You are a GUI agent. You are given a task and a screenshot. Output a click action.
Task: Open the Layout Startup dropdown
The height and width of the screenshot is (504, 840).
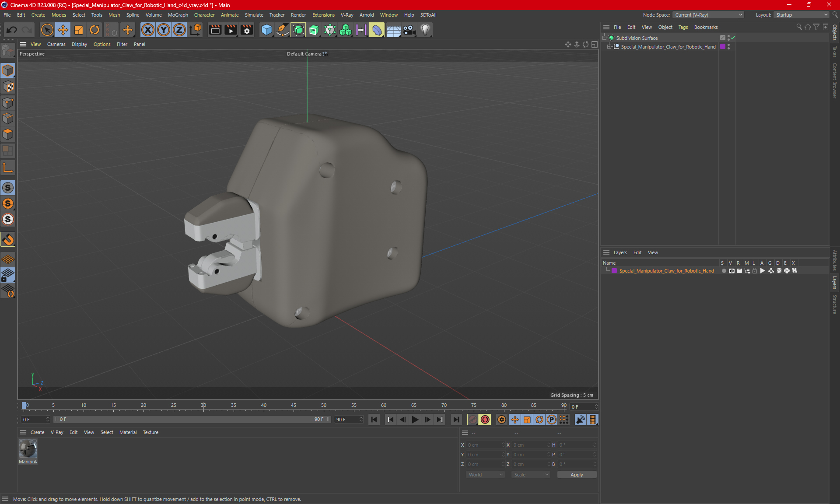coord(802,15)
